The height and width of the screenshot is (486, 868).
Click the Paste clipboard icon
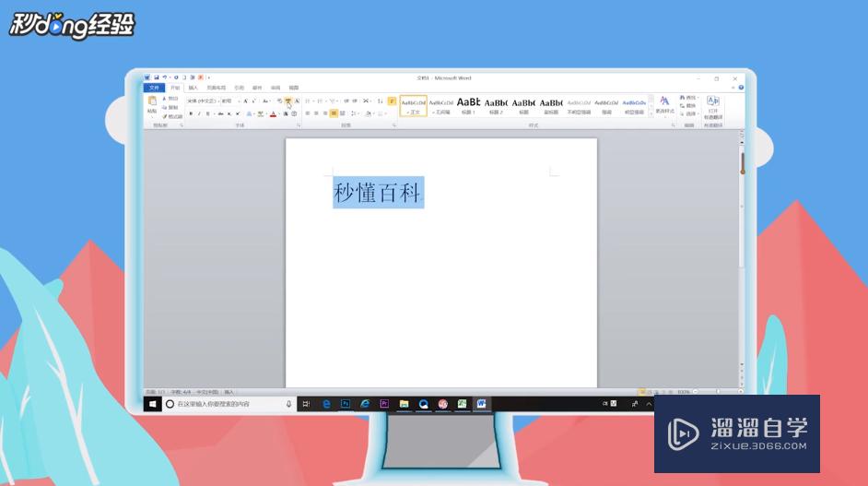point(152,101)
